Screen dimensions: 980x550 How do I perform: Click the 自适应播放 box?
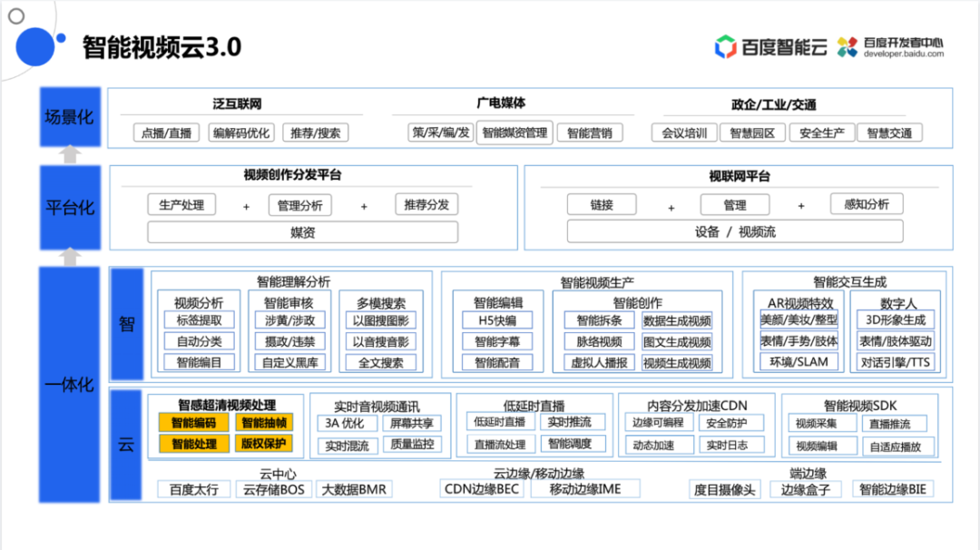click(898, 447)
